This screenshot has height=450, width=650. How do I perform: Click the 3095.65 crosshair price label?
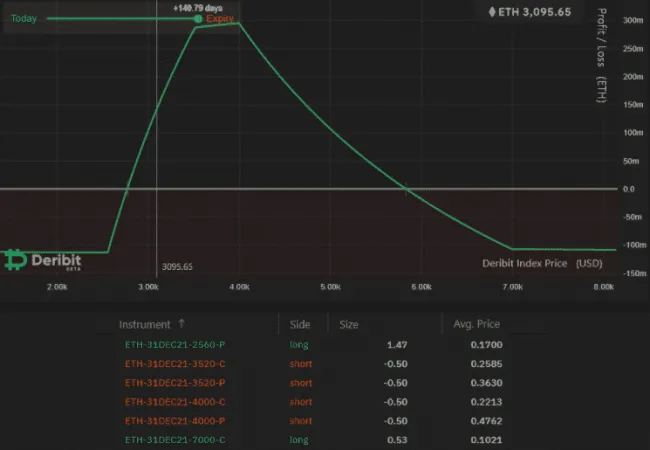tap(177, 266)
